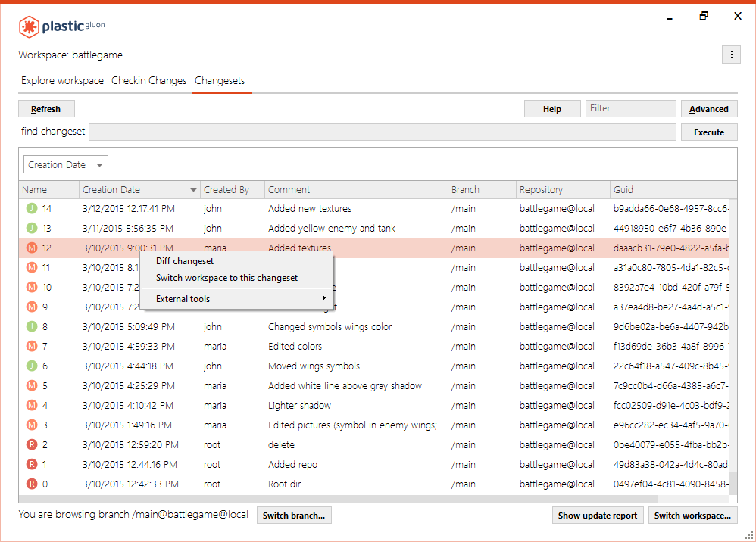Expand the External tools submenu arrow
Screen dimensions: 756x542
click(x=324, y=298)
